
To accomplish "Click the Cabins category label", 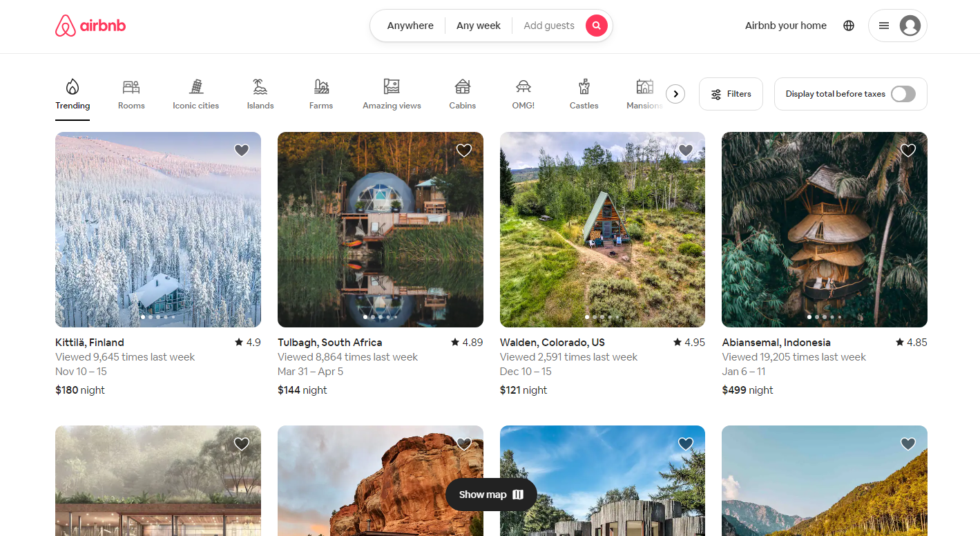I will (463, 106).
